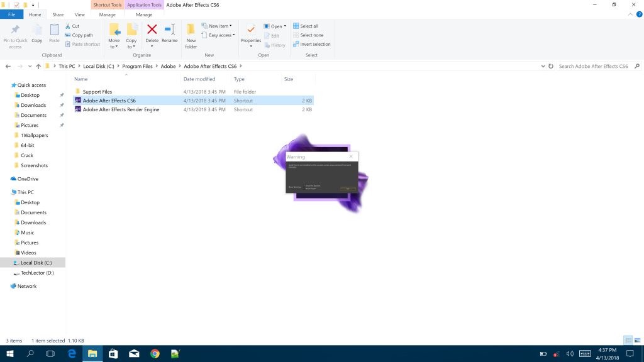Open Music under This PC

pos(27,233)
